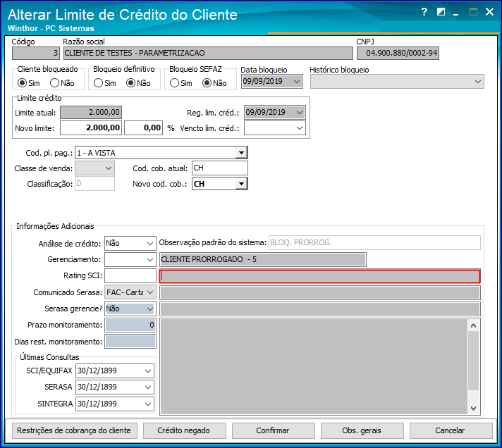Select Não for Bloqueio definitivo
The height and width of the screenshot is (448, 502).
pos(130,83)
